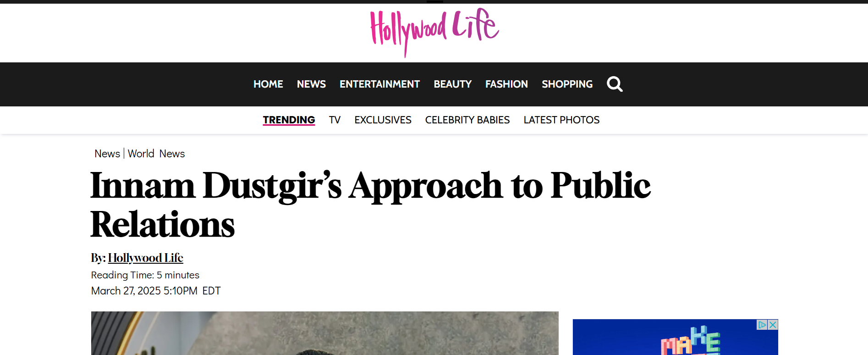Open the search magnifier icon
The image size is (868, 355).
[x=615, y=84]
